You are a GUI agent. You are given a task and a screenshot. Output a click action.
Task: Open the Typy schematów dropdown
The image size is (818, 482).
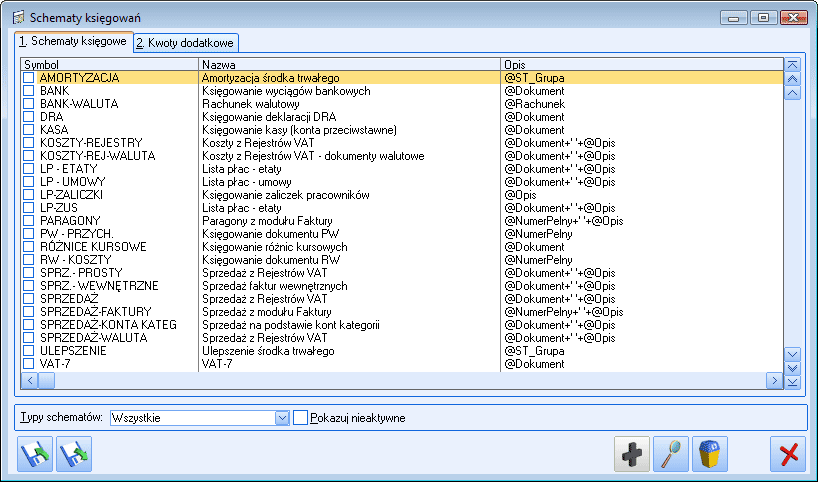click(281, 417)
